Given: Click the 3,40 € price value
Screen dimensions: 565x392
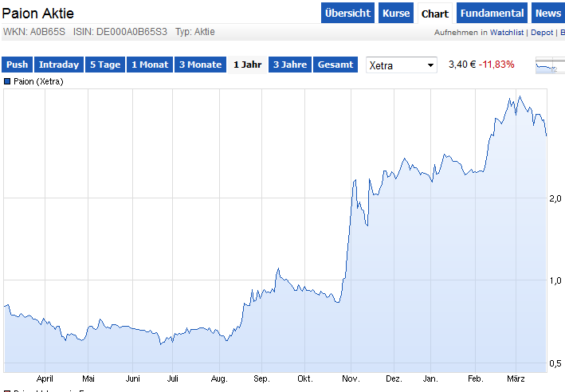Looking at the screenshot, I should coord(462,65).
